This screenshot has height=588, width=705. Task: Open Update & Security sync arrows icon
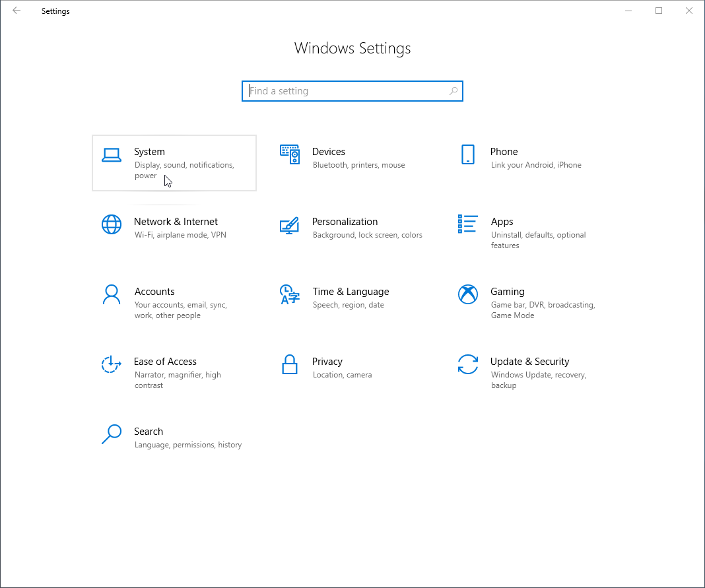pyautogui.click(x=467, y=364)
